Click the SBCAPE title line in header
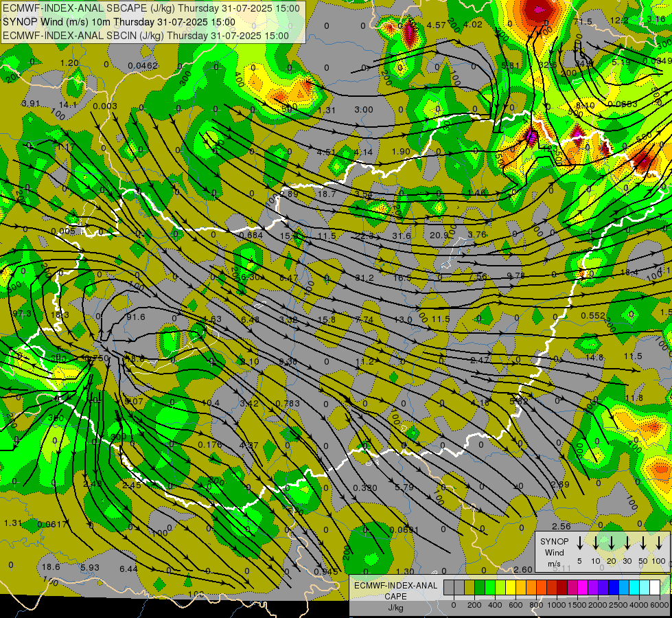 coord(151,8)
